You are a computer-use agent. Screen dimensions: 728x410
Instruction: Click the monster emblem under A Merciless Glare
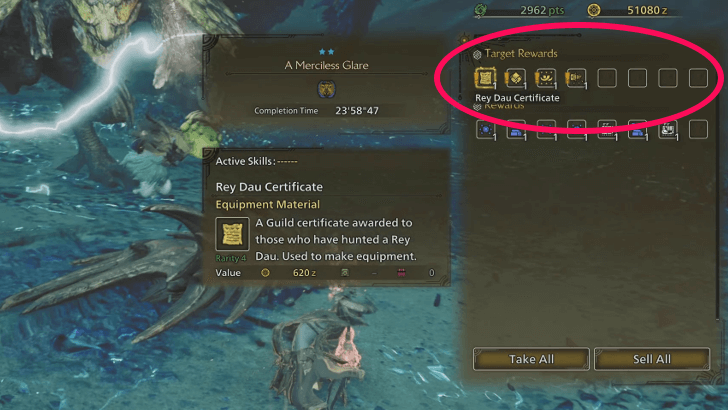click(326, 89)
